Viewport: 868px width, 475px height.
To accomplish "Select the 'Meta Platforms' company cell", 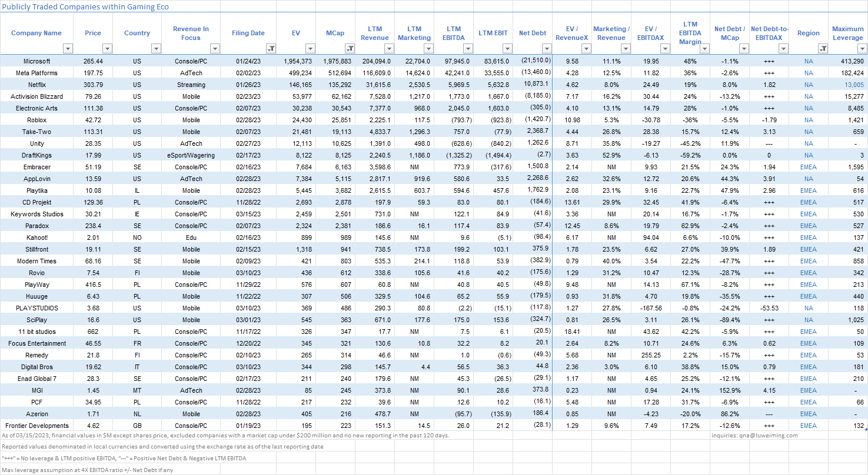I will pyautogui.click(x=36, y=73).
